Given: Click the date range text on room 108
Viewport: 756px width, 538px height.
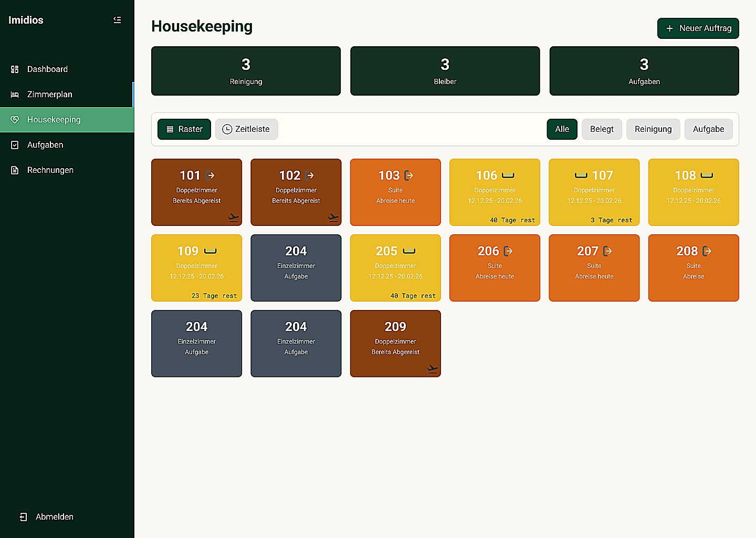Looking at the screenshot, I should click(x=694, y=201).
